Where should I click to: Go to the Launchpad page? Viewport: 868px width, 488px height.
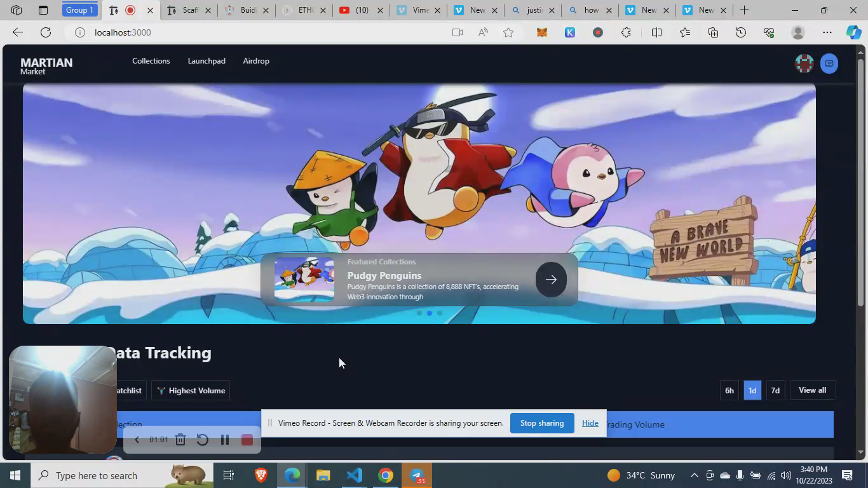[206, 61]
